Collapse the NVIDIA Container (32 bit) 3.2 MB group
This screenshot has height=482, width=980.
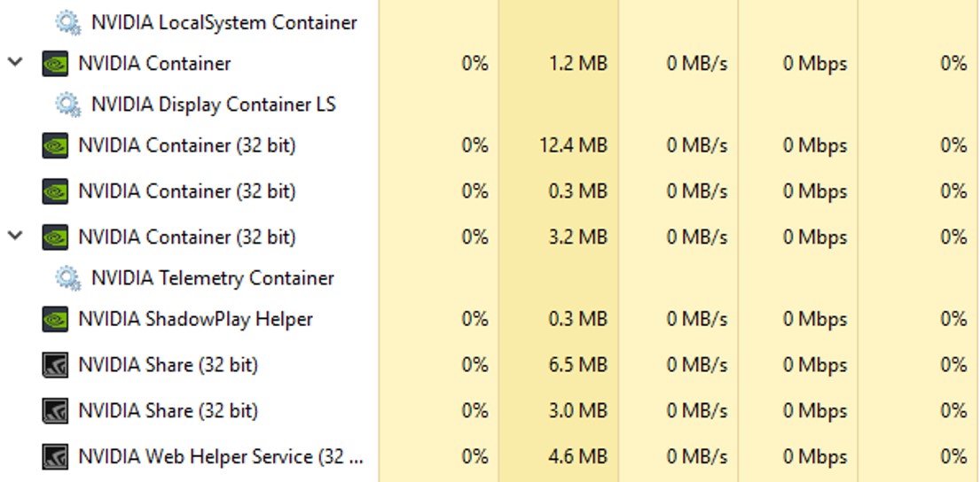point(15,237)
